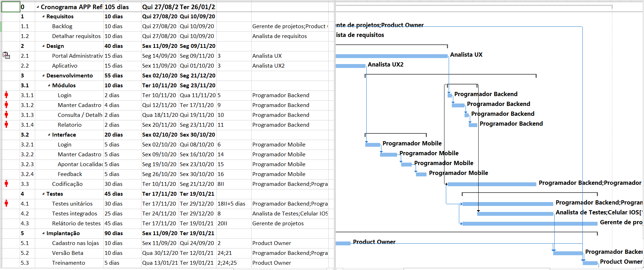Screen dimensions: 644x270
Task: Click the predecessor cell 24;21 for Versão Beta
Action: (x=234, y=253)
